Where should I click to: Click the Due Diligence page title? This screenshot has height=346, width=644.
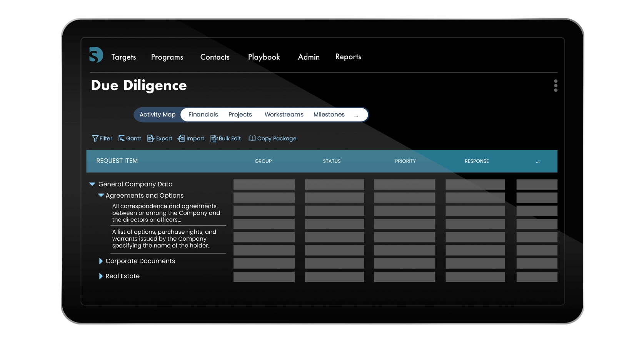139,85
